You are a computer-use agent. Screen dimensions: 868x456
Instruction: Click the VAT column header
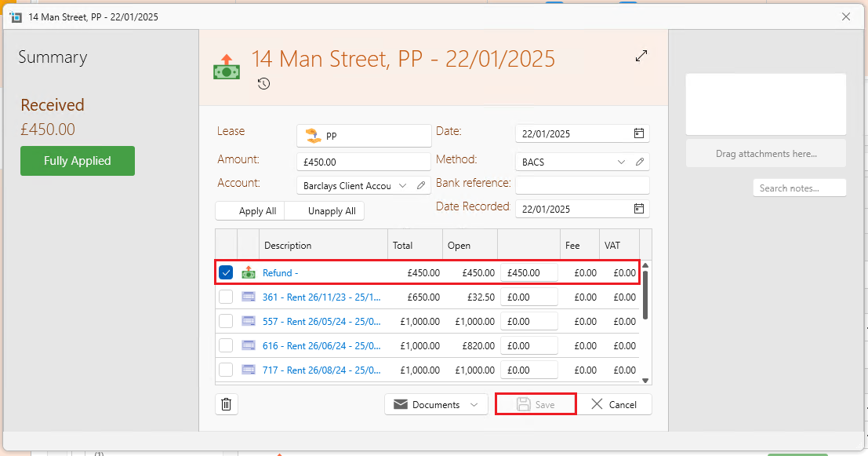(619, 245)
